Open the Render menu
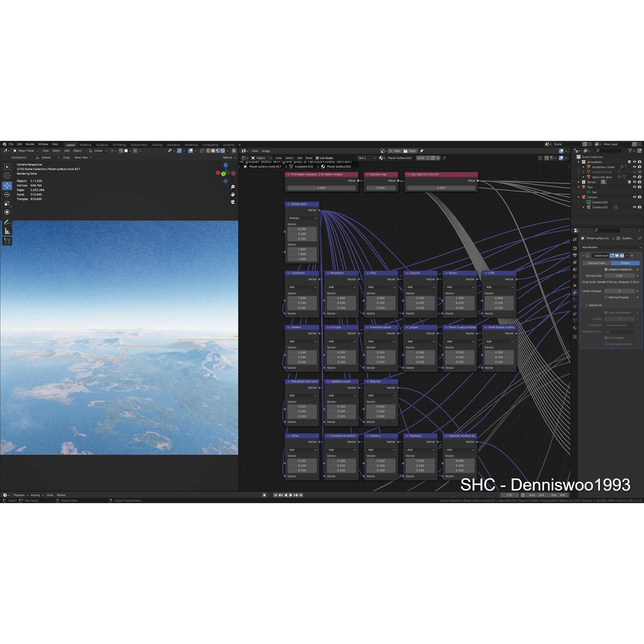The image size is (644, 644). point(30,144)
